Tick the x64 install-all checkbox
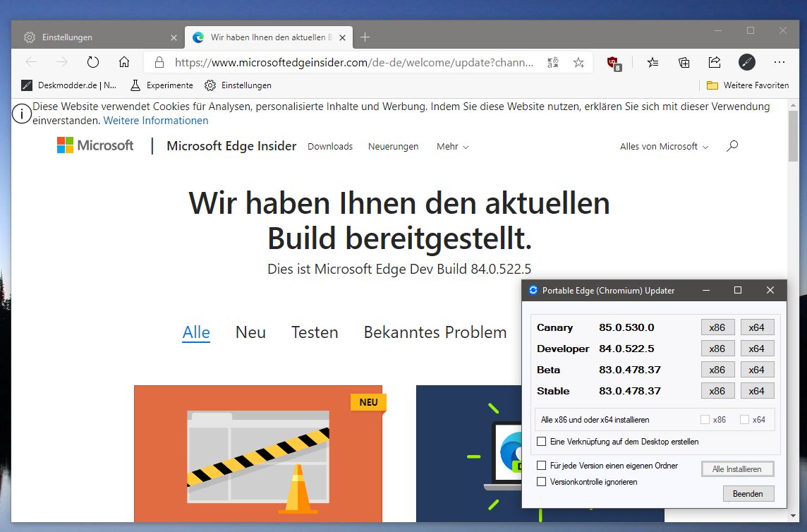 pos(744,420)
